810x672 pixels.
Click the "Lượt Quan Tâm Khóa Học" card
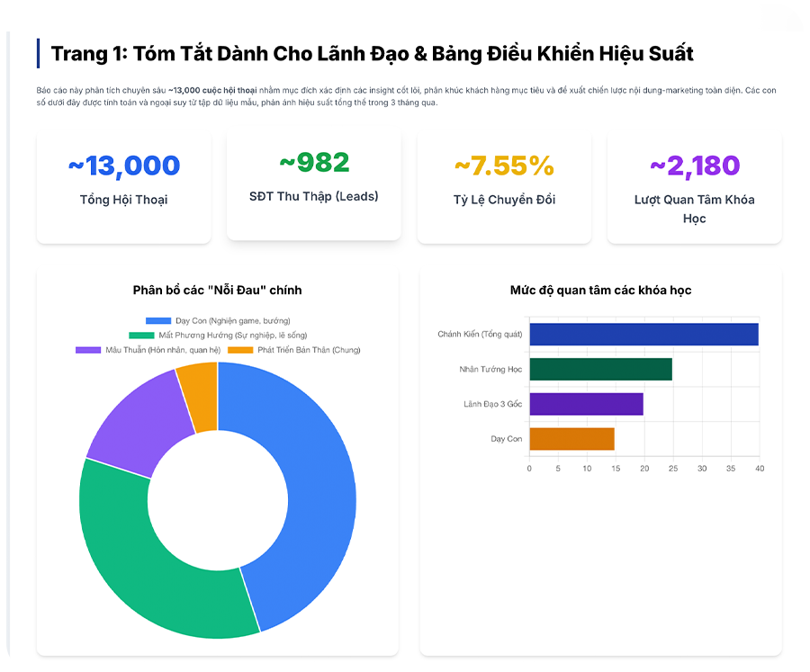[x=694, y=187]
